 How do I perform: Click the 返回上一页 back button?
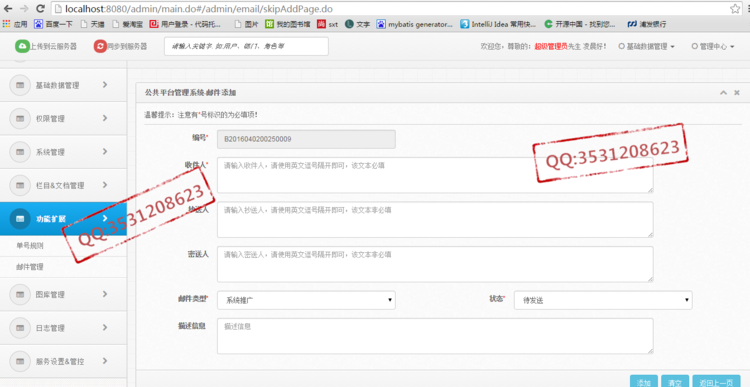click(716, 382)
